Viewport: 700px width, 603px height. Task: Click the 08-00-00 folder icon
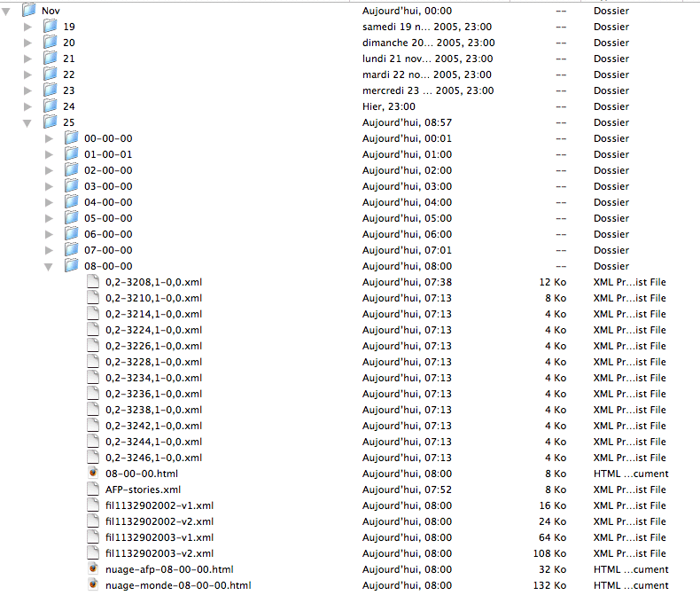72,265
